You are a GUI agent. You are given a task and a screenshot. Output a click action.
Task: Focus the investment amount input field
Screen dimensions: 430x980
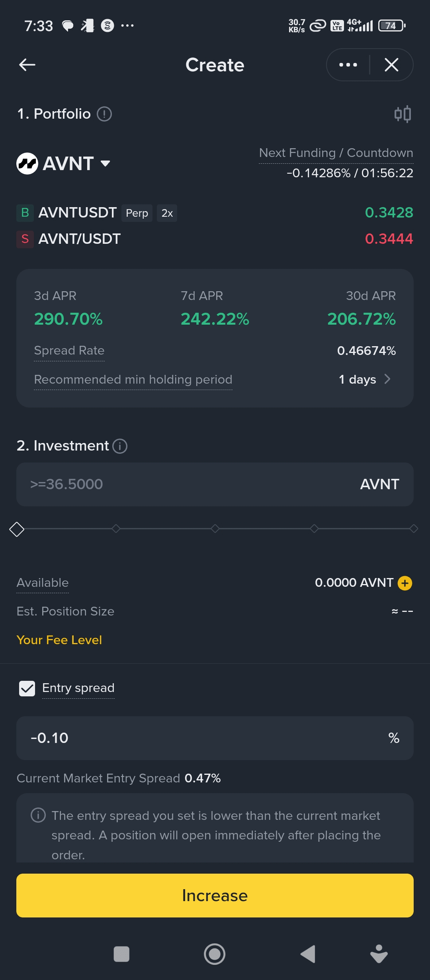(x=191, y=484)
